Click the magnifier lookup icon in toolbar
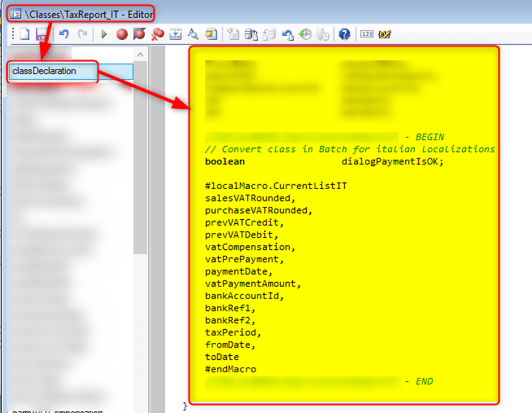Viewport: 532px width, 413px height. pyautogui.click(x=193, y=35)
